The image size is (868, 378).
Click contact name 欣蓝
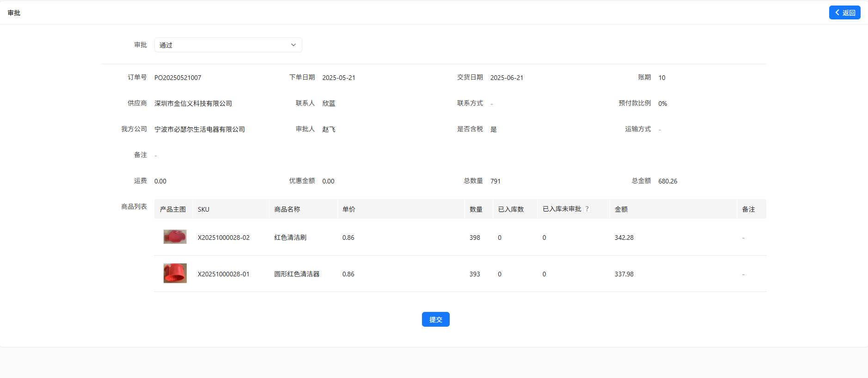329,104
